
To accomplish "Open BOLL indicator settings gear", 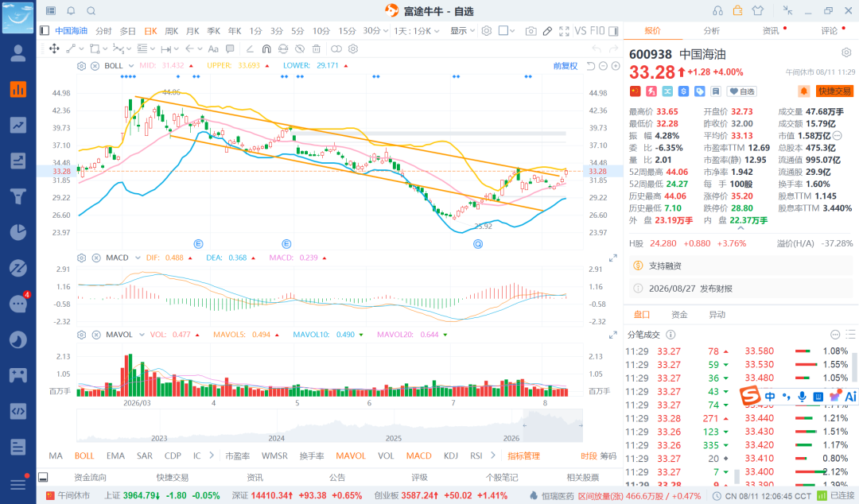I will coord(82,66).
